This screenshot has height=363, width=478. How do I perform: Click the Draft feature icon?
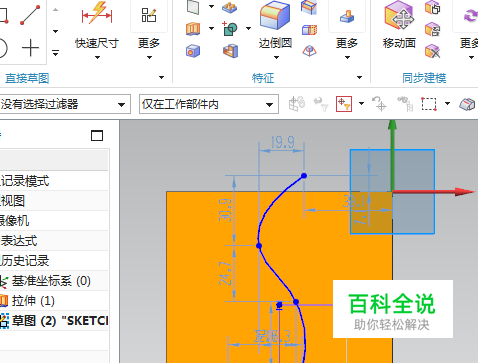[x=309, y=51]
